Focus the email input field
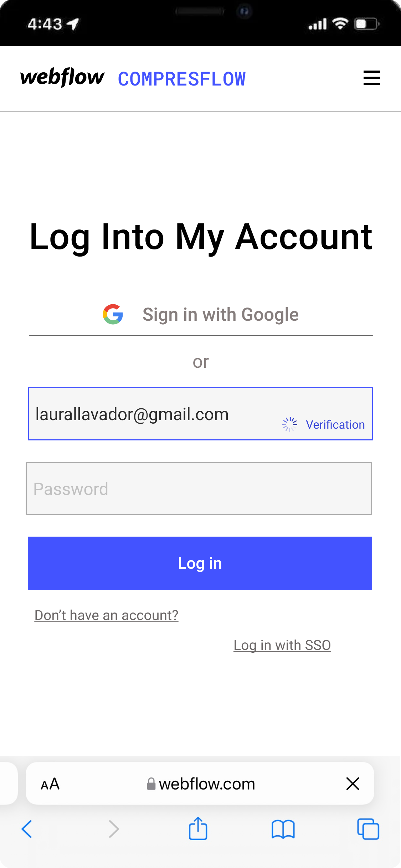Image resolution: width=401 pixels, height=868 pixels. click(x=201, y=414)
